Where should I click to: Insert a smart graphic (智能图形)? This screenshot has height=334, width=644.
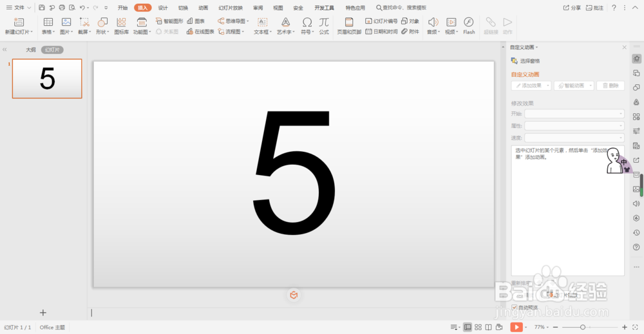pos(169,21)
